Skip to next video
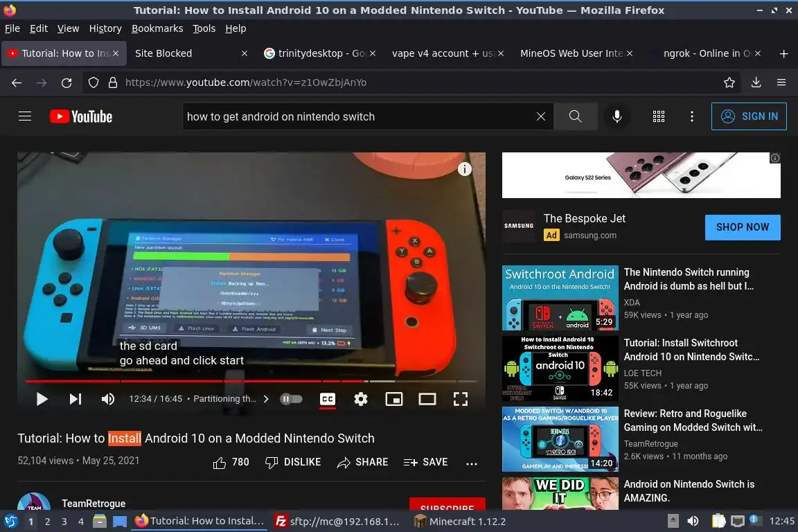Viewport: 798px width, 532px height. click(76, 399)
